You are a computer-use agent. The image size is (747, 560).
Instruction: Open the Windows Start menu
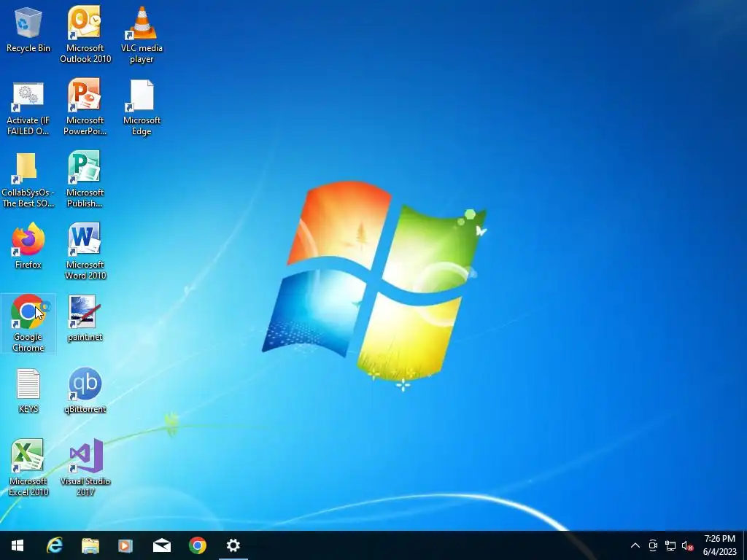pos(18,545)
